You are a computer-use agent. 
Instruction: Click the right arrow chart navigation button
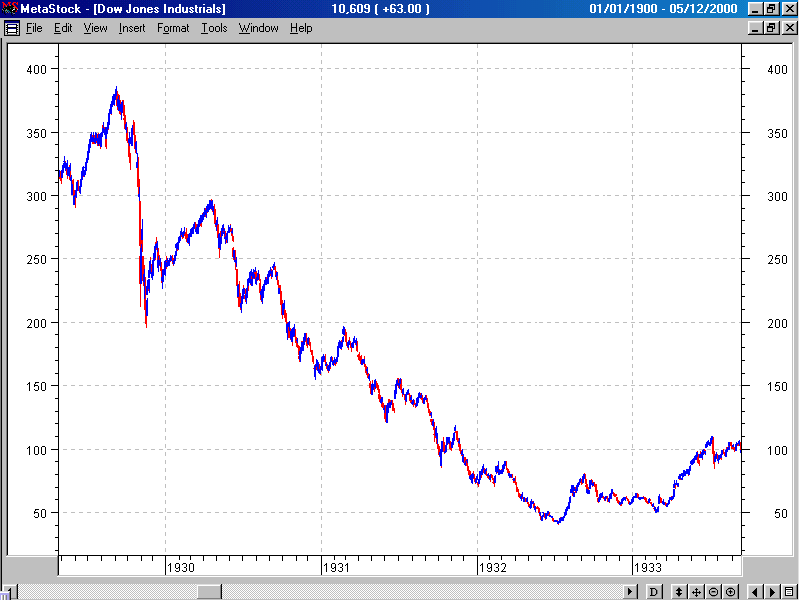[x=771, y=592]
